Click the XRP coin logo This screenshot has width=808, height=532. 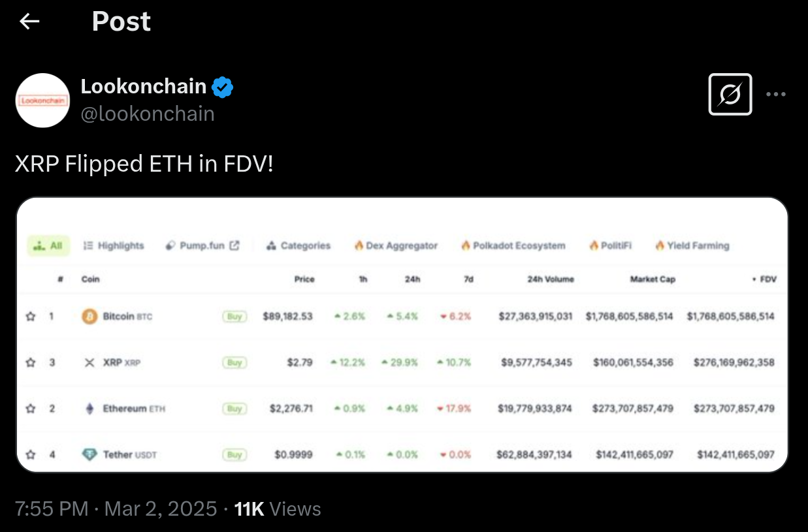(x=89, y=362)
